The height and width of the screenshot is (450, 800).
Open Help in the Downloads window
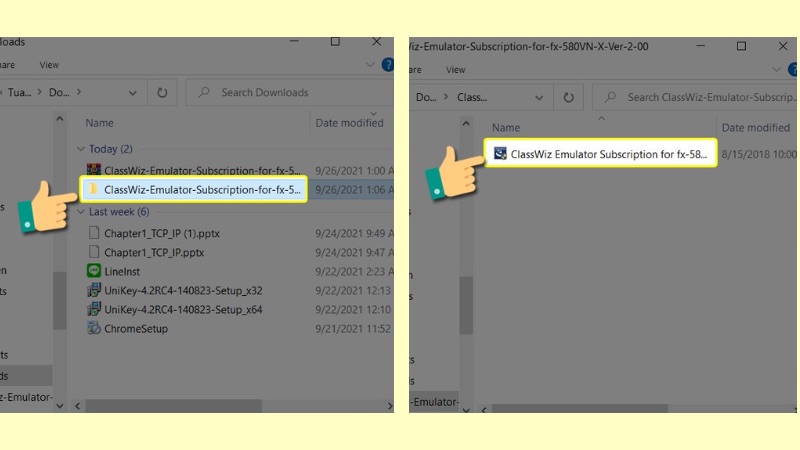pyautogui.click(x=388, y=65)
